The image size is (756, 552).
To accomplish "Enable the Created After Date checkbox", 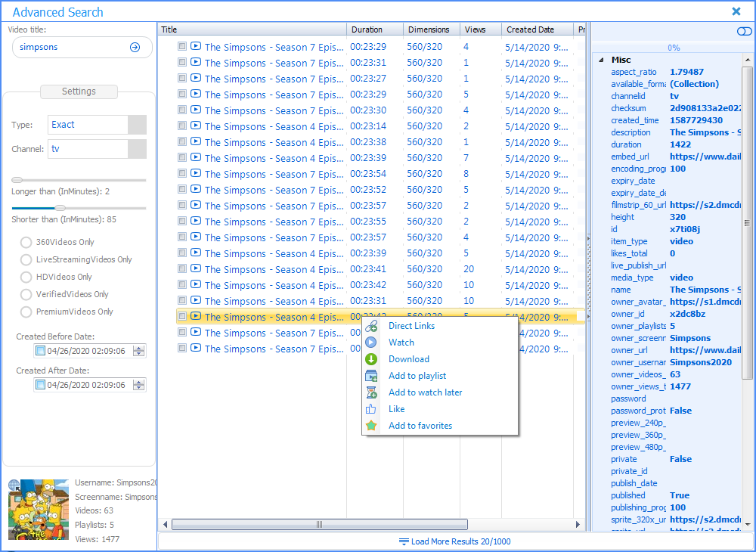I will point(41,385).
